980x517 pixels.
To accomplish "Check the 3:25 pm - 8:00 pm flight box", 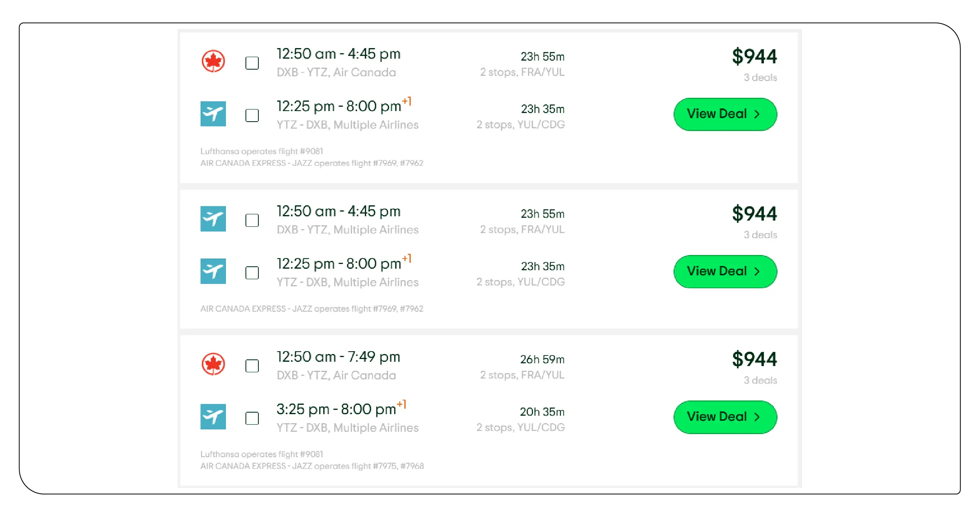I will (x=252, y=418).
